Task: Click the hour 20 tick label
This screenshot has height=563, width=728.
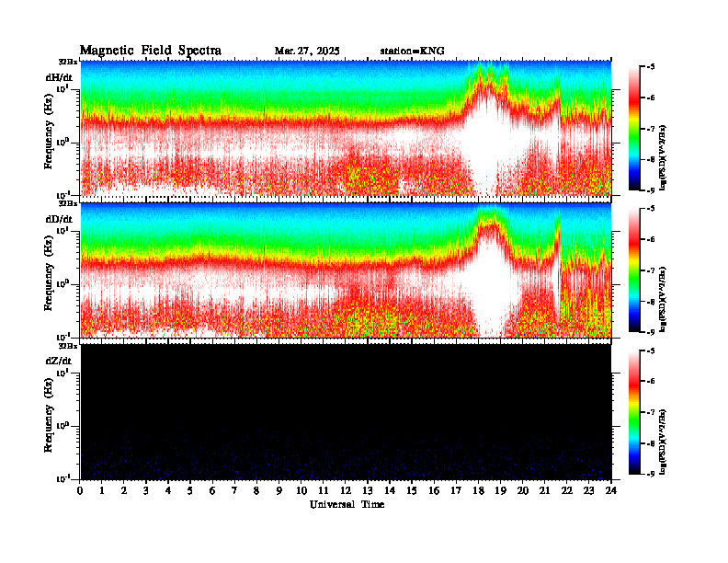Action: coord(523,490)
